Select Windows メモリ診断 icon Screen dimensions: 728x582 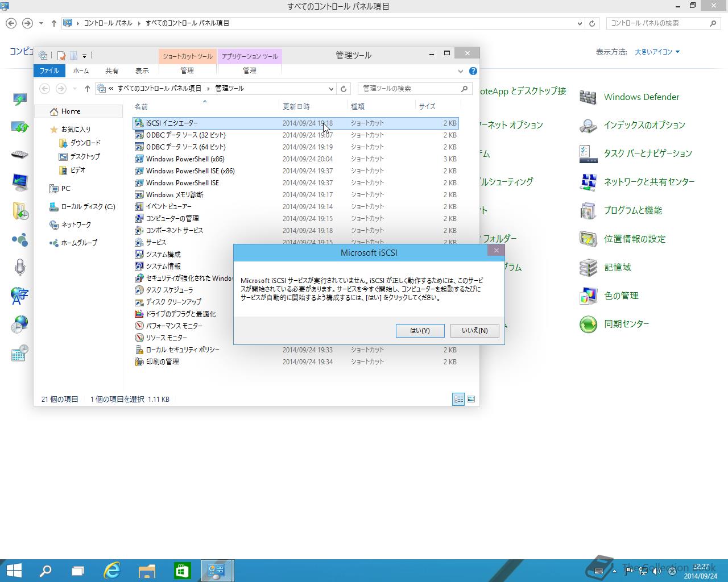tap(139, 194)
